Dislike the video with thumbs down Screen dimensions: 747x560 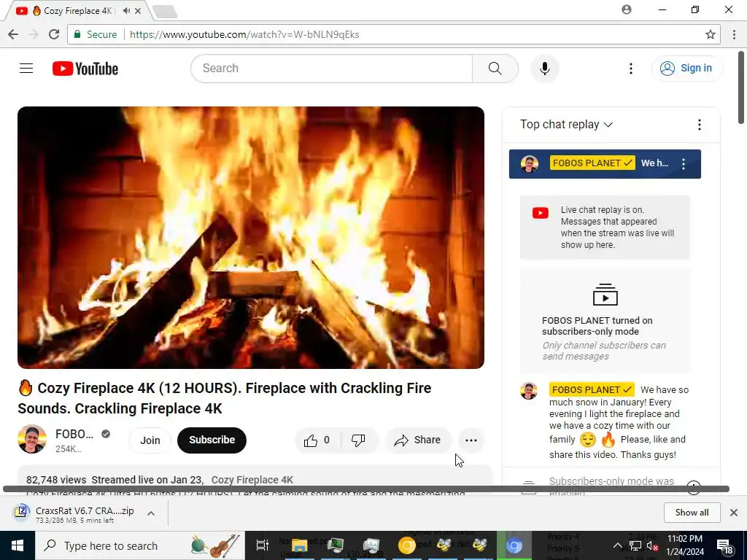[358, 440]
